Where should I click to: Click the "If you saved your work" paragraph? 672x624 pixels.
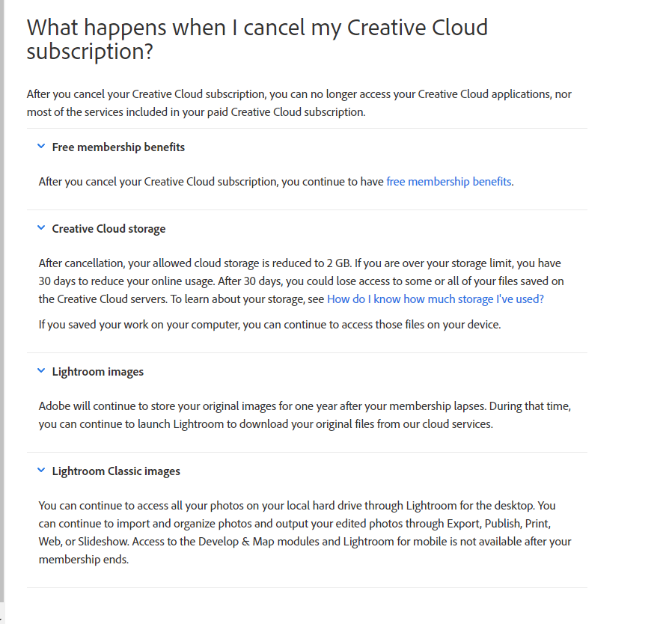click(269, 325)
